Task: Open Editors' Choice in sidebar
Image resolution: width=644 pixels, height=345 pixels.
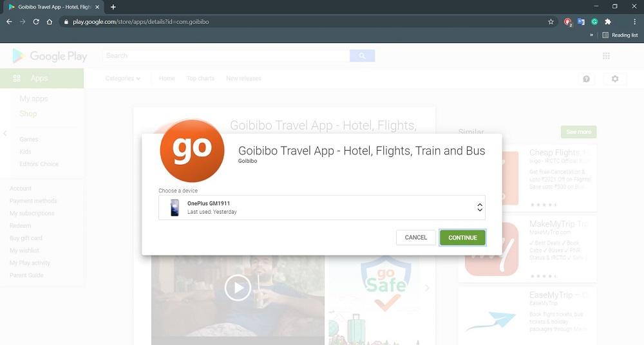Action: pos(39,164)
